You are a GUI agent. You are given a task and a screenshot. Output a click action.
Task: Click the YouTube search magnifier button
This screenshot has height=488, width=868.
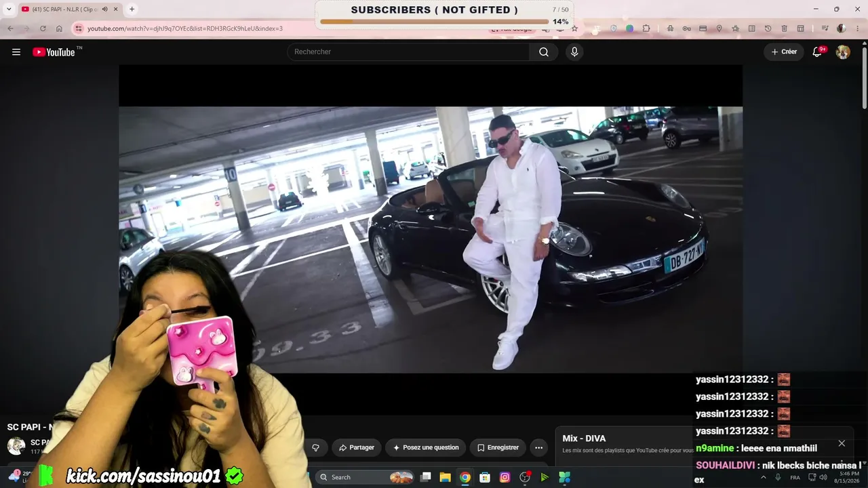544,52
